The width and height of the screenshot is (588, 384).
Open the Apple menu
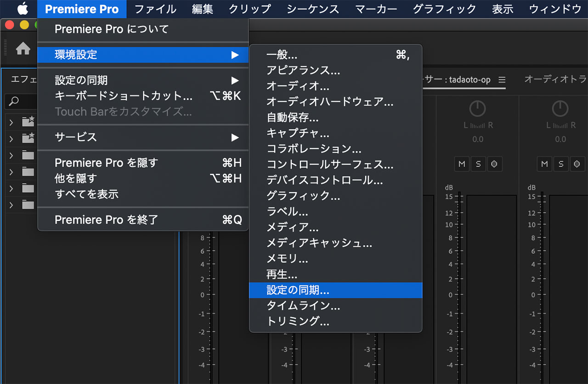point(23,9)
